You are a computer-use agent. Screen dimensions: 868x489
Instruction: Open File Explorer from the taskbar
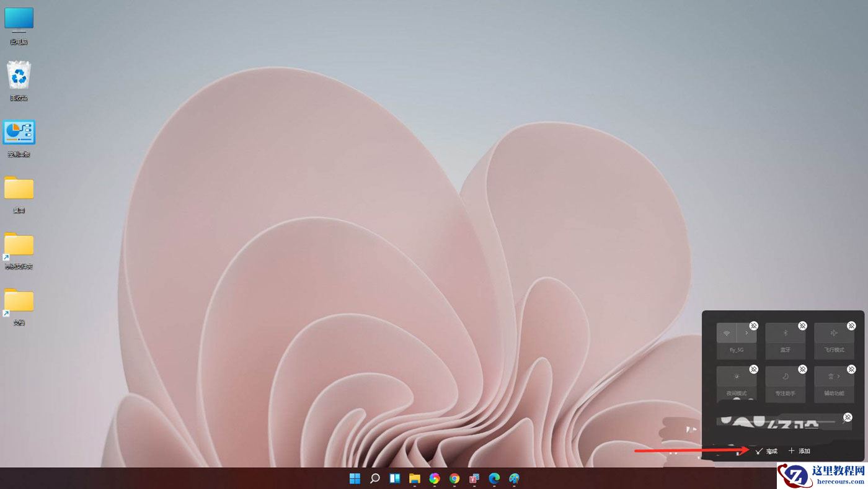click(414, 478)
